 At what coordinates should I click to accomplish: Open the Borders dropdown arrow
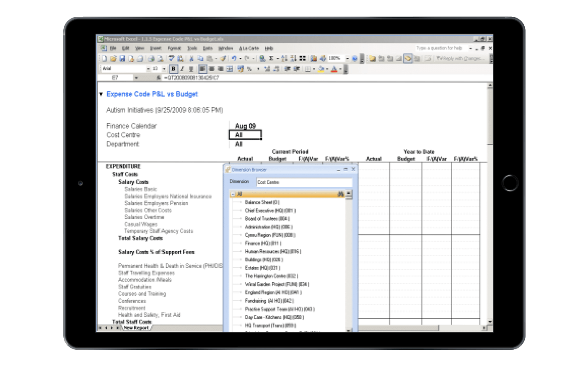click(314, 69)
